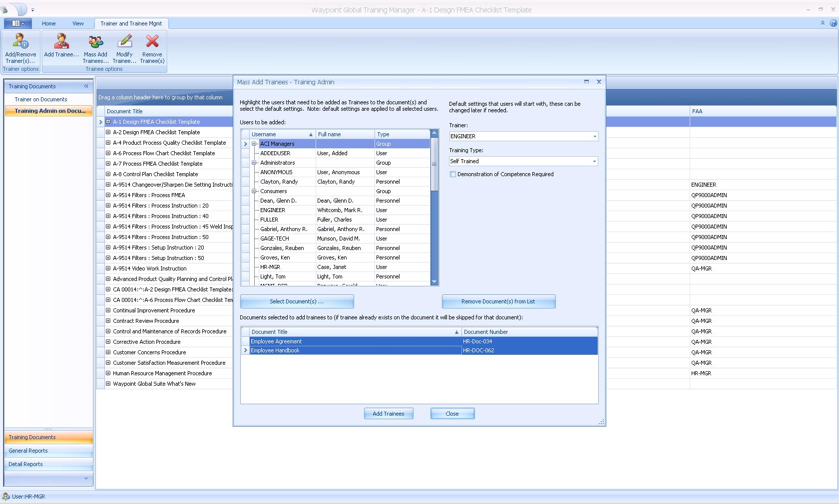Click the app logo in title bar

coord(4,9)
